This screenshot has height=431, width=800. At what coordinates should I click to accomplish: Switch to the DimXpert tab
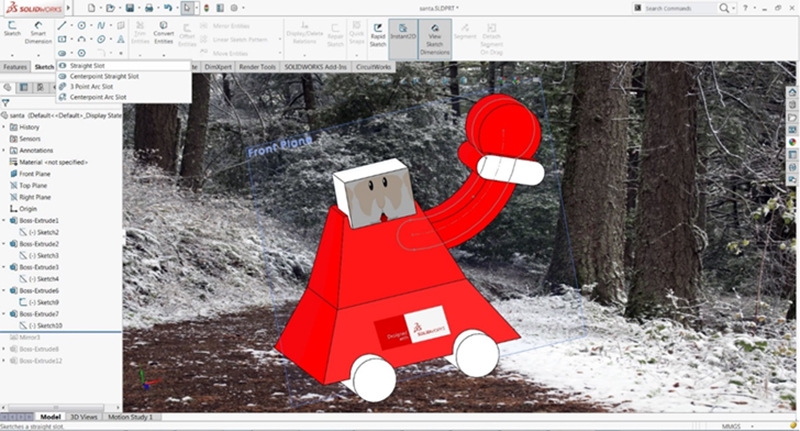pyautogui.click(x=218, y=67)
